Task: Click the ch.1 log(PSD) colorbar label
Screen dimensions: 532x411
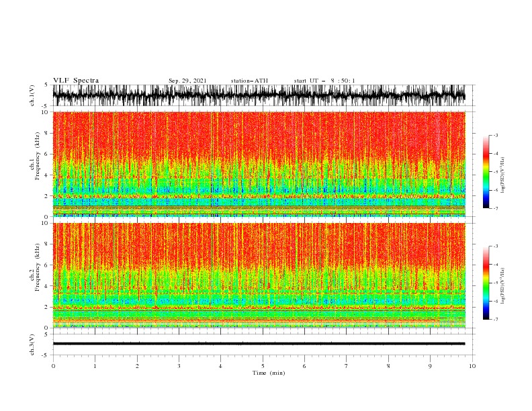Action: 502,175
